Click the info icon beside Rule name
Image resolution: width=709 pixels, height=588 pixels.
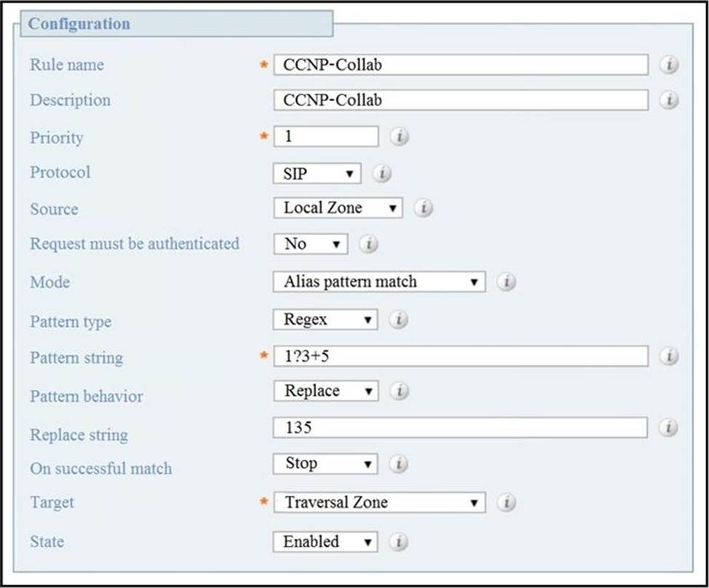pos(669,65)
